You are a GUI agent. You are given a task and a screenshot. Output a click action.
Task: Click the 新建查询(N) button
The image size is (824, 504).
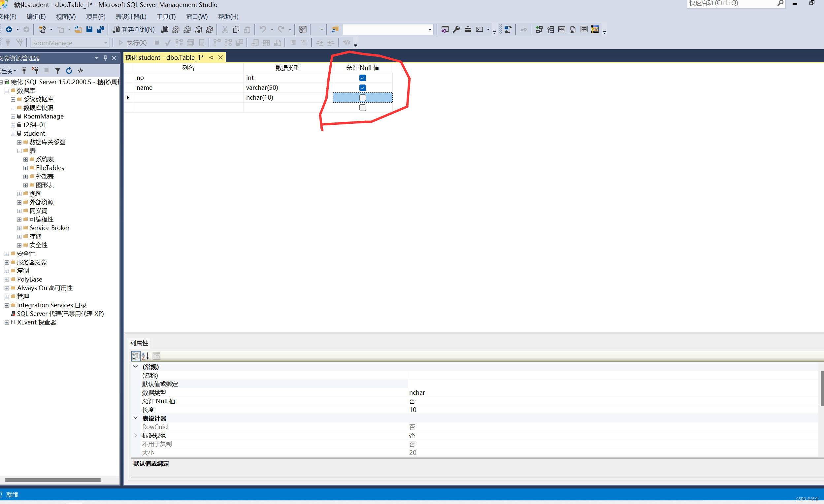pos(133,29)
